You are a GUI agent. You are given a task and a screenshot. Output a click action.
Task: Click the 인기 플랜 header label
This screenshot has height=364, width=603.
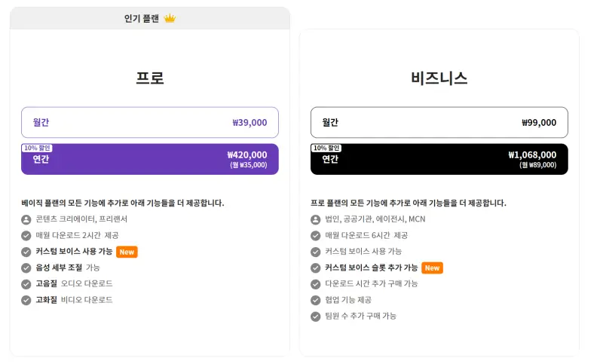[x=142, y=18]
